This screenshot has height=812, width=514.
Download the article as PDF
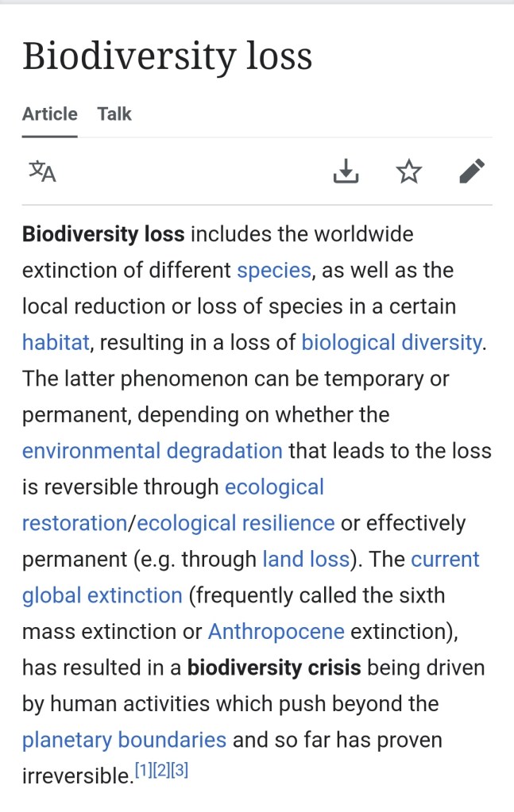pyautogui.click(x=346, y=171)
